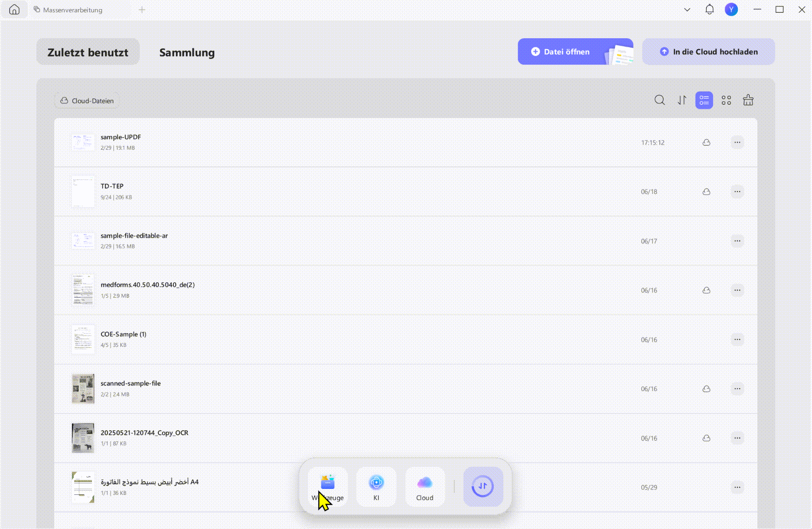The image size is (812, 529).
Task: Open the Arabic A4 invoice thumbnail
Action: coord(83,487)
